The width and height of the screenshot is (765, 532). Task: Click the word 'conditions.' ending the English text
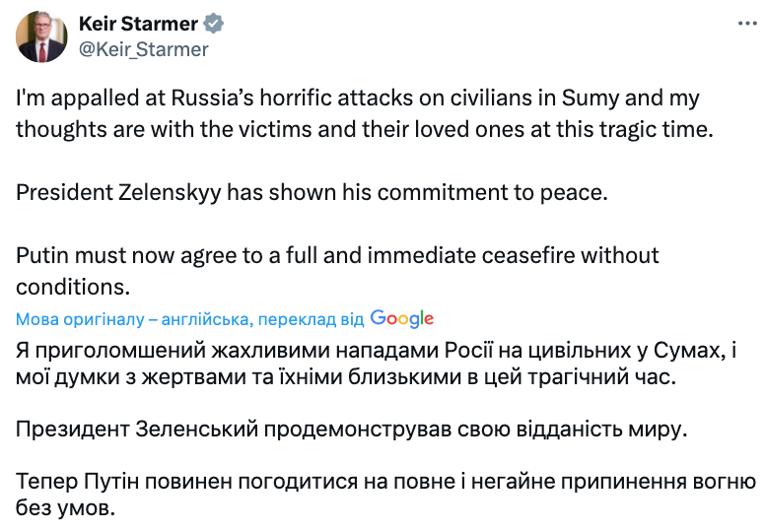pyautogui.click(x=73, y=287)
